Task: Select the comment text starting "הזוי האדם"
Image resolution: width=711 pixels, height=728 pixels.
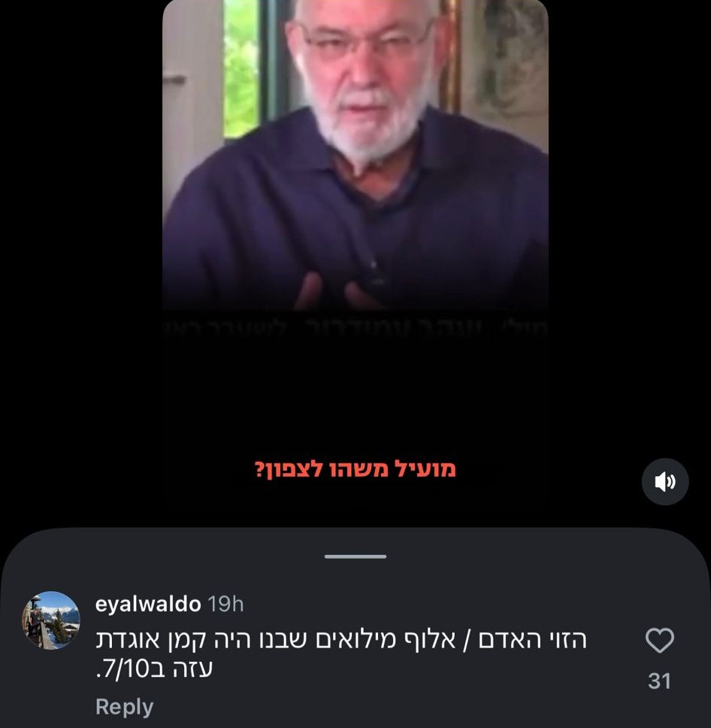Action: 341,654
